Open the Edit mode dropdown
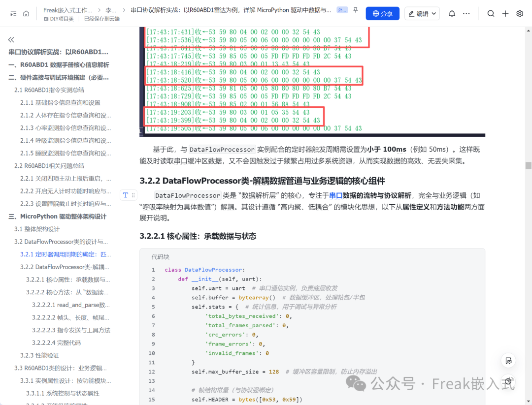This screenshot has width=532, height=405. pyautogui.click(x=422, y=14)
